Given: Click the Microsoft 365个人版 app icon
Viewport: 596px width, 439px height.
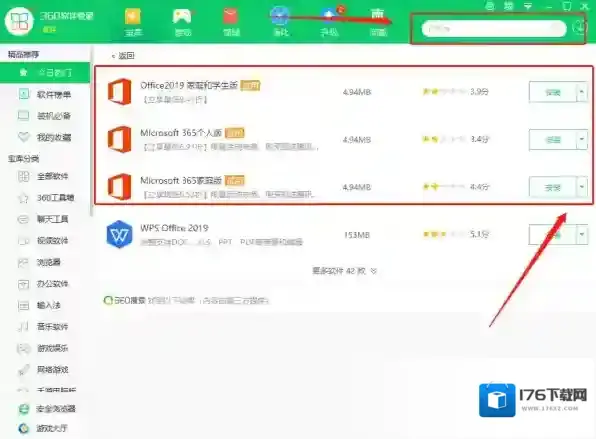Looking at the screenshot, I should (x=120, y=139).
